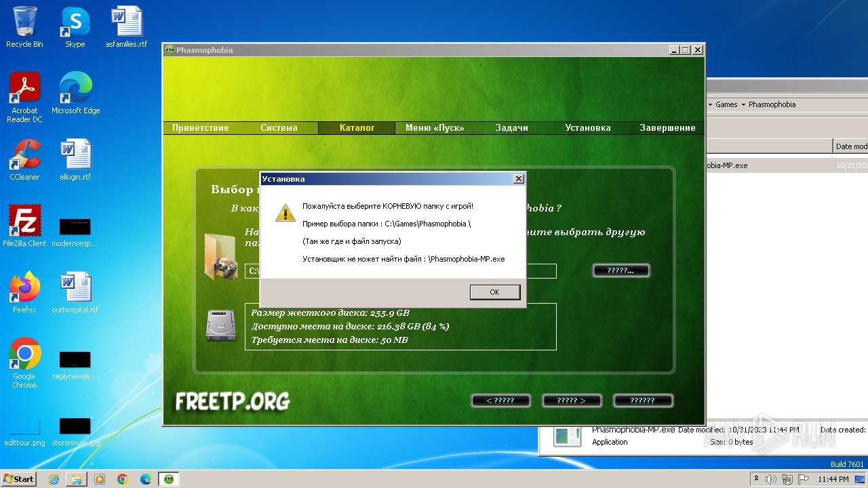The image size is (868, 488).
Task: Open Chrome from taskbar
Action: [123, 479]
